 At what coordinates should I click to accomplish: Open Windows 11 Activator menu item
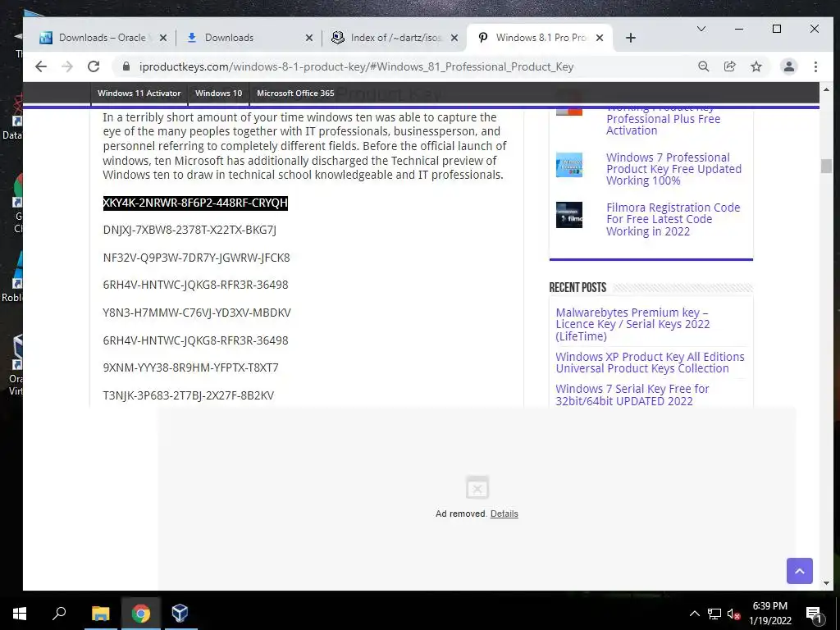[x=139, y=94]
